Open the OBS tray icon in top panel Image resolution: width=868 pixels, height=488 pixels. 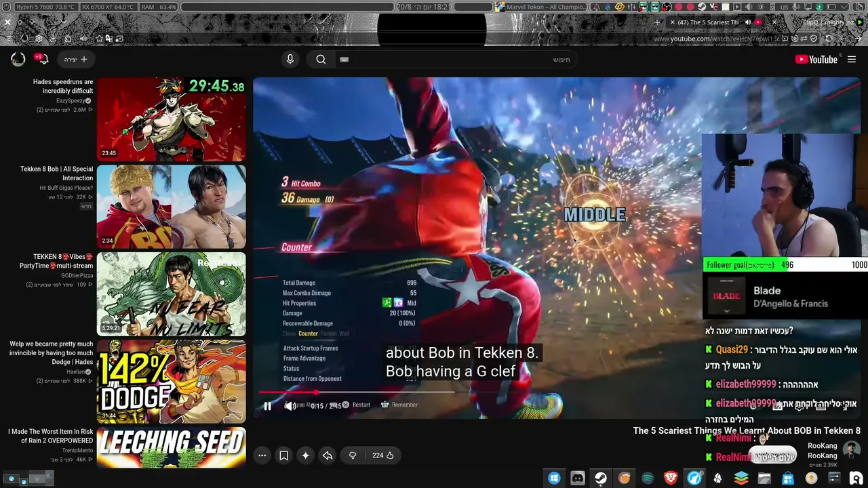[667, 7]
